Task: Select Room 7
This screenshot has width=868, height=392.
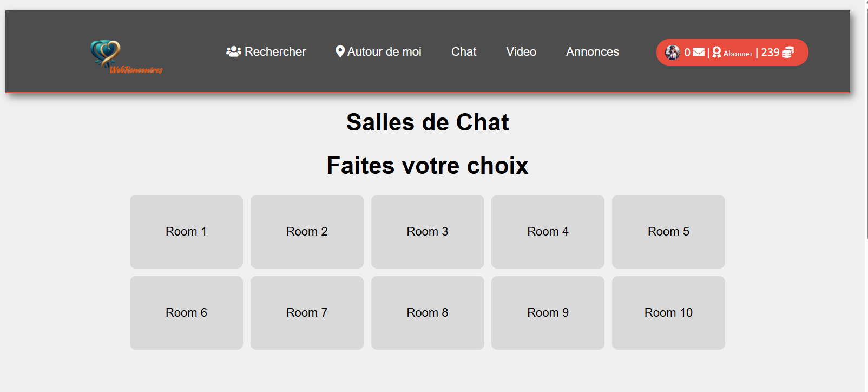Action: click(x=306, y=312)
